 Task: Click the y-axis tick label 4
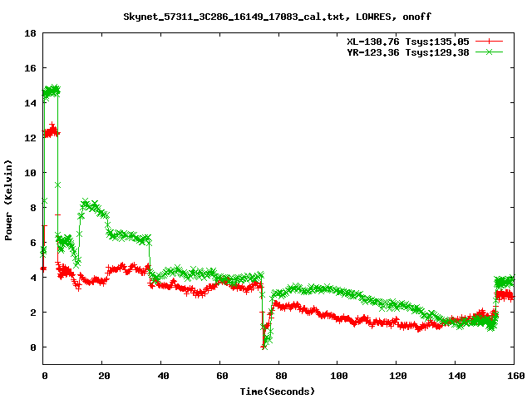point(33,278)
